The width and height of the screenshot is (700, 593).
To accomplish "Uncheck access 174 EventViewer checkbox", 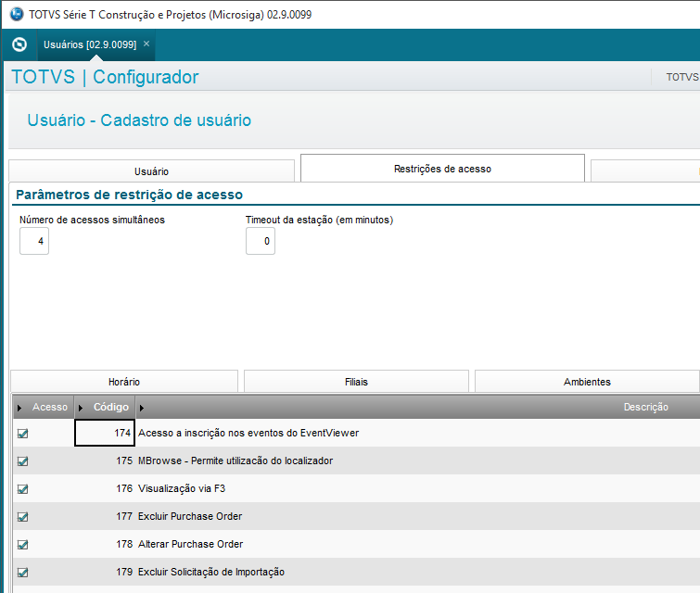I will [x=23, y=434].
